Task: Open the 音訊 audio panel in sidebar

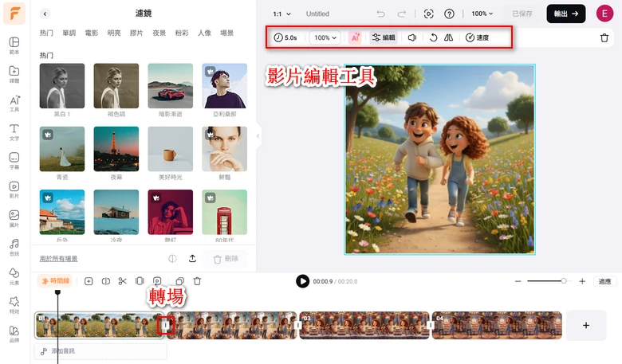Action: (x=14, y=248)
